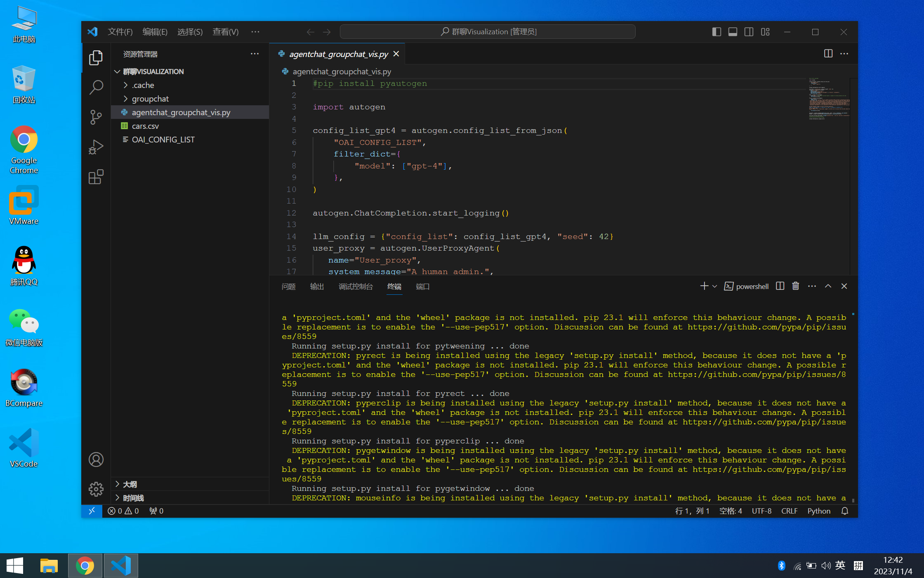The height and width of the screenshot is (578, 924).
Task: Change encoding via UTF-8 status item
Action: coord(761,511)
